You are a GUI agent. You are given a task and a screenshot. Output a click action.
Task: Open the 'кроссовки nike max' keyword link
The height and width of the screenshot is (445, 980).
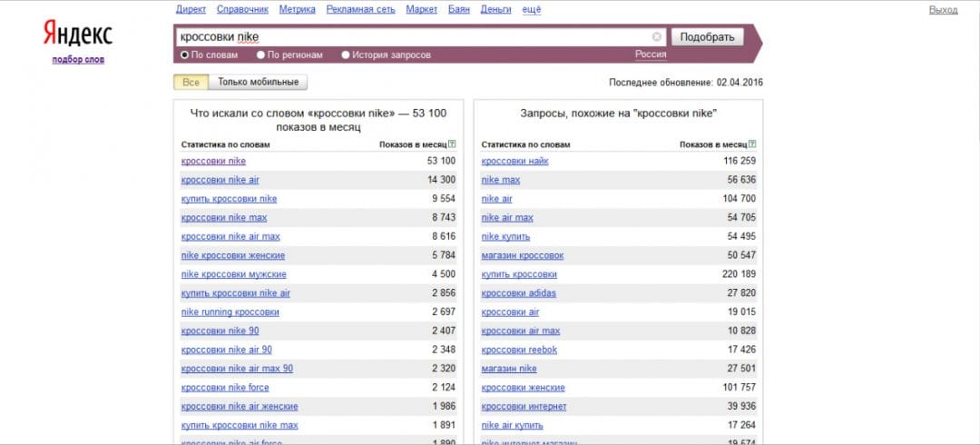tap(224, 218)
